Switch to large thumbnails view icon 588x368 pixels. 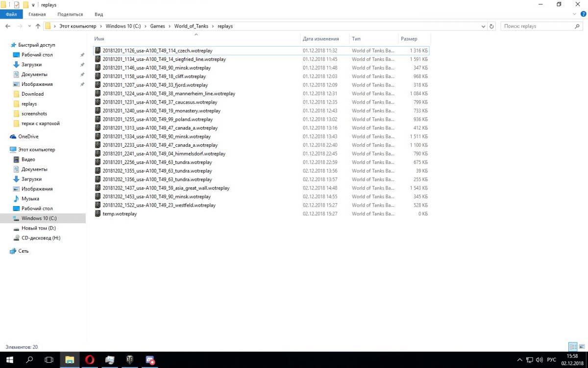(x=582, y=346)
